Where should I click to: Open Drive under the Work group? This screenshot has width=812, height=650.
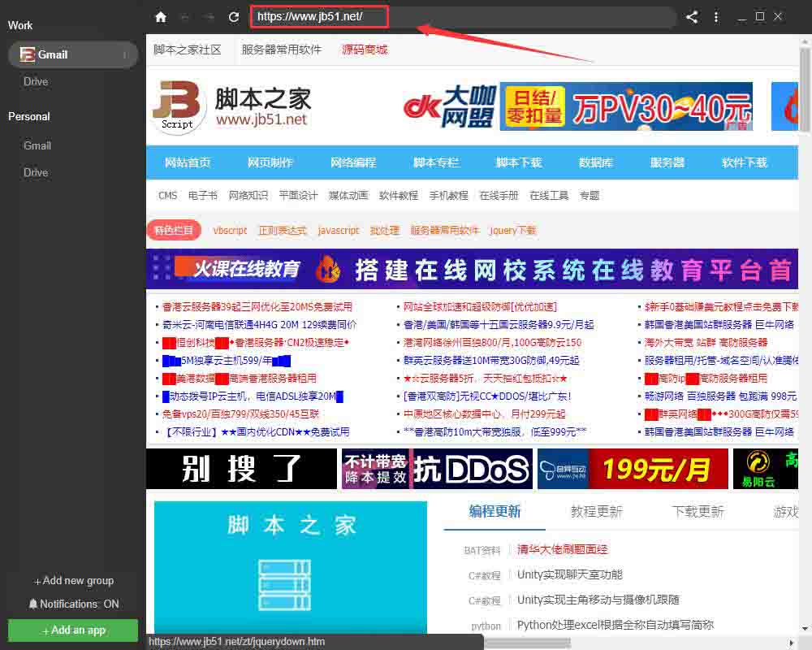(x=36, y=81)
